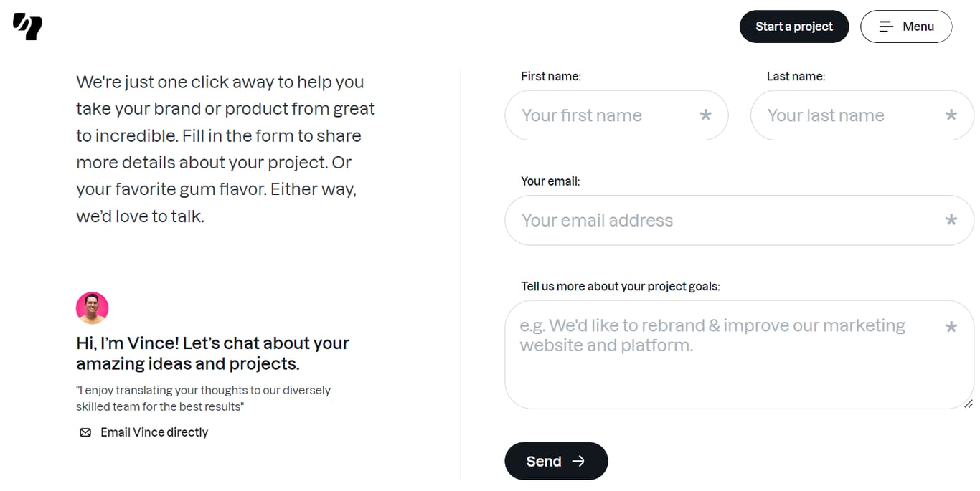Click the asterisk in the first name field

(x=705, y=115)
